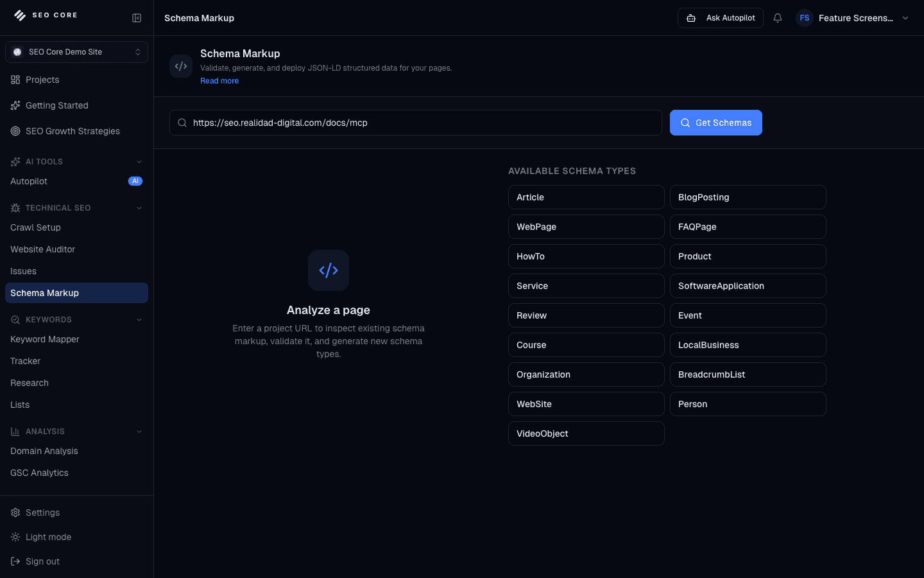Follow the Read more link
This screenshot has height=578, width=924.
pos(219,81)
